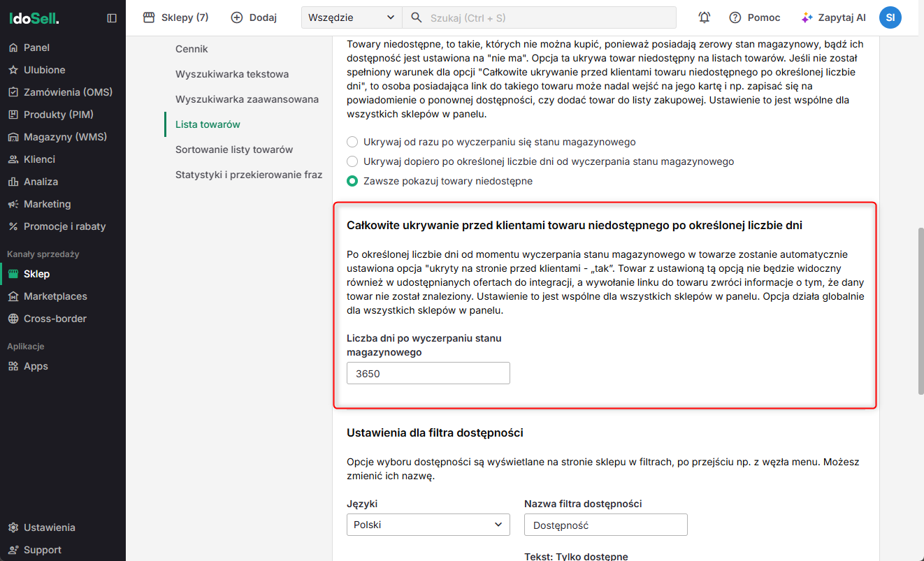Open Statystyki i przekierowanie fraz link
This screenshot has width=924, height=561.
248,175
